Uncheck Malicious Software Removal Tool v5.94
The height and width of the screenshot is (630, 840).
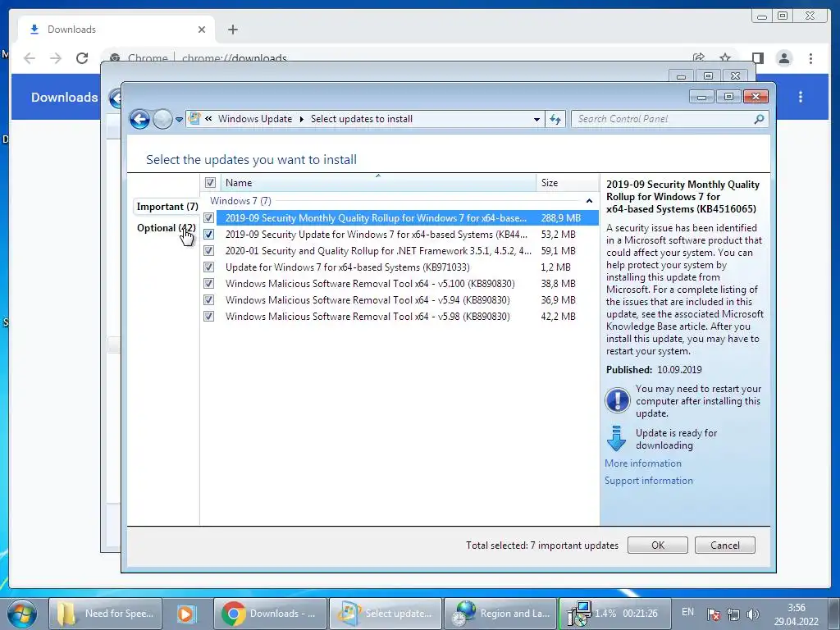[x=209, y=300]
